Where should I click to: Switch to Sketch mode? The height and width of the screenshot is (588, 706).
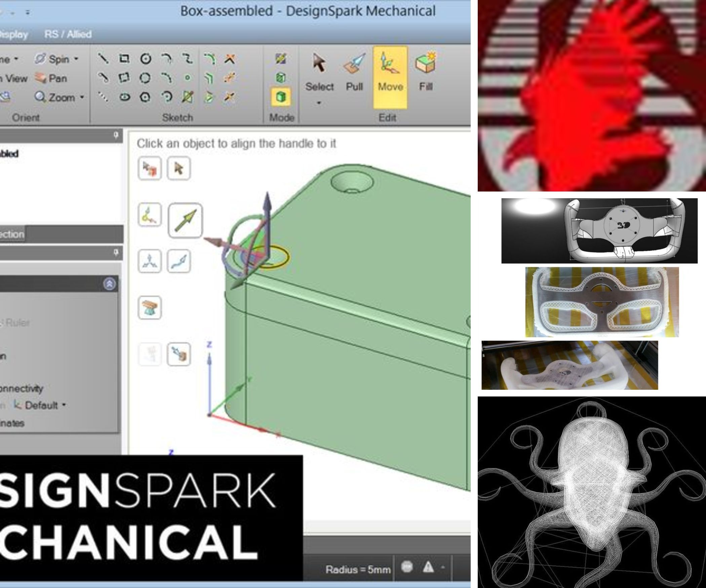click(x=281, y=59)
